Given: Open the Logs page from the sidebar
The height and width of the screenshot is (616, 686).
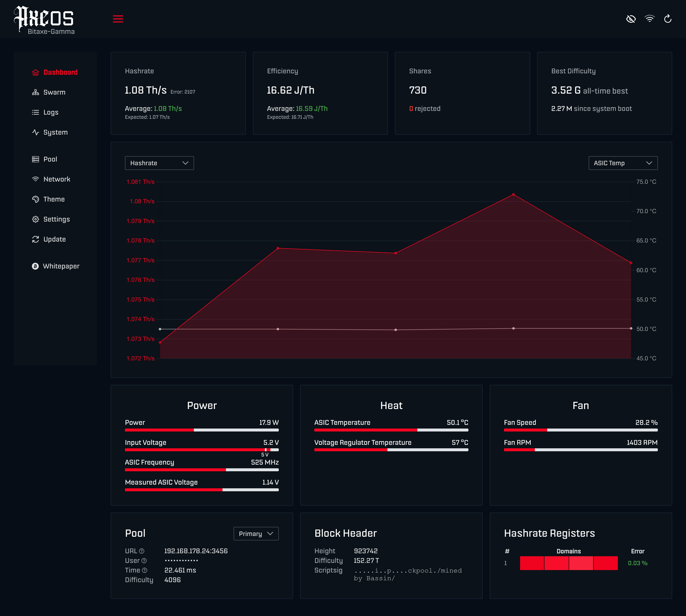Looking at the screenshot, I should click(51, 112).
